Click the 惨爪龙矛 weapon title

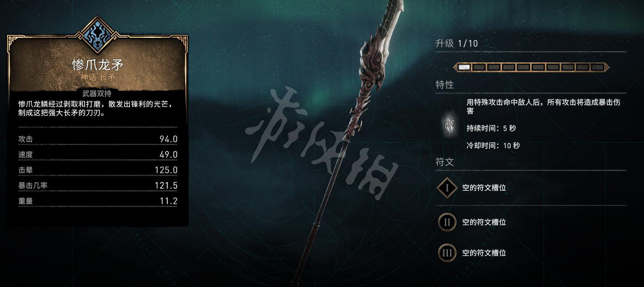pyautogui.click(x=98, y=64)
